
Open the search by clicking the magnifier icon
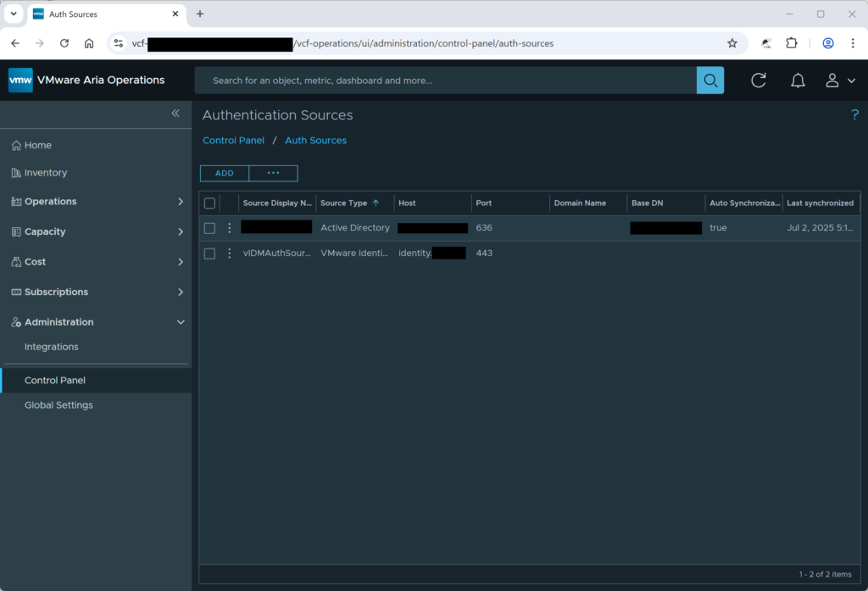pyautogui.click(x=710, y=80)
